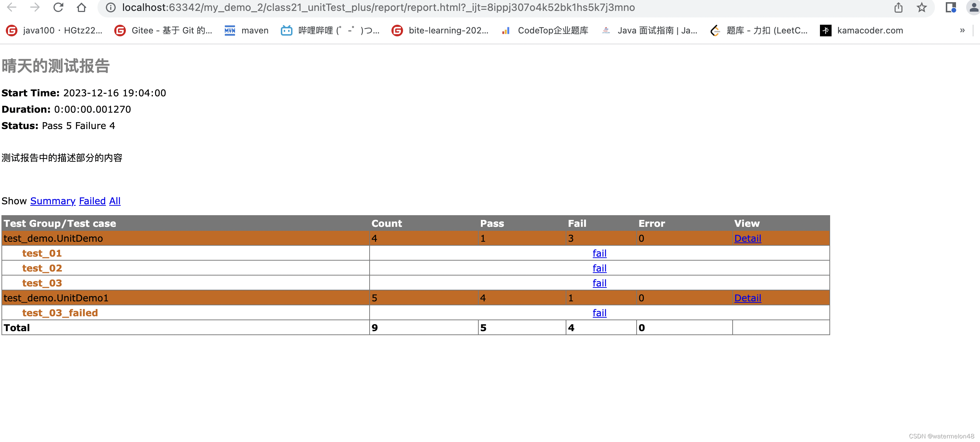
Task: Expand hidden bookmarks overflow chevron
Action: point(962,31)
